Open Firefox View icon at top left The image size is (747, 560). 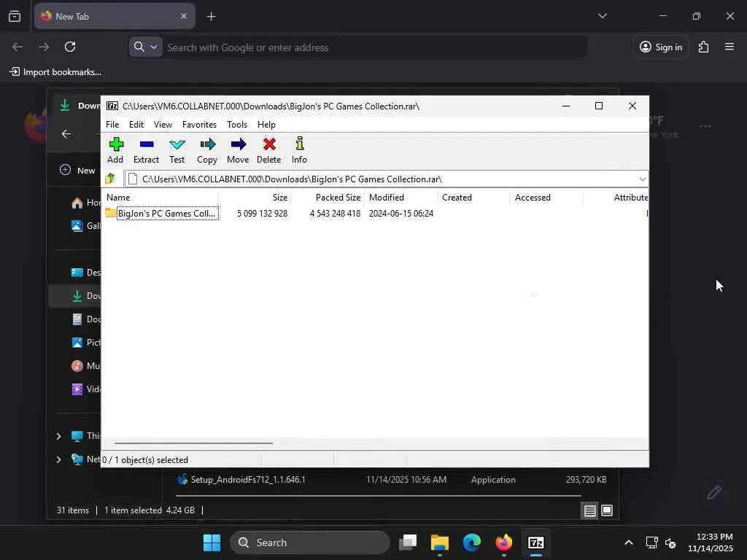coord(15,17)
